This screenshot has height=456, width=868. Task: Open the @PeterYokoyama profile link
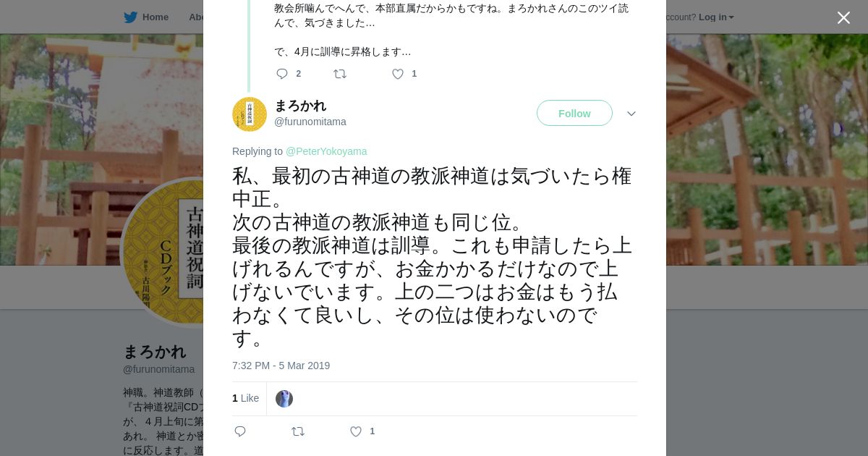click(x=326, y=151)
